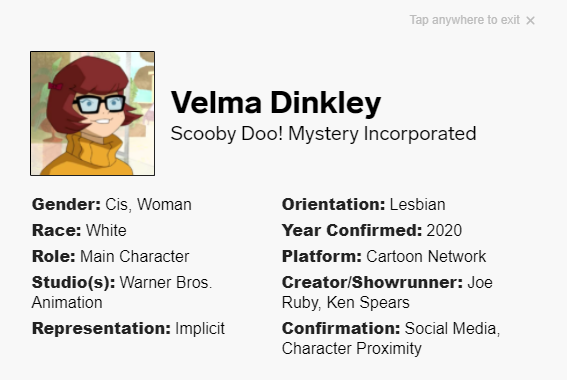Click the 'Creator/Showrunner:' label
Screen dimensions: 567x380
(372, 282)
